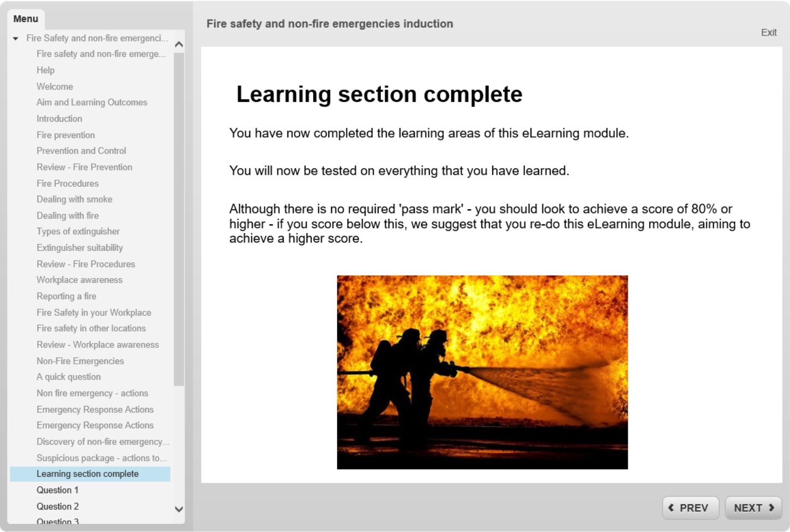Select Question 1 from the menu
The image size is (790, 532).
coord(57,490)
